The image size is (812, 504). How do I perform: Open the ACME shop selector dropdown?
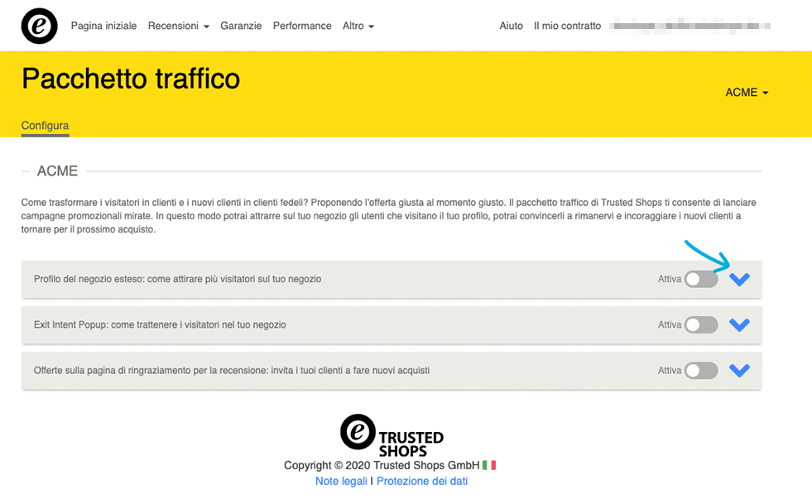pos(747,92)
